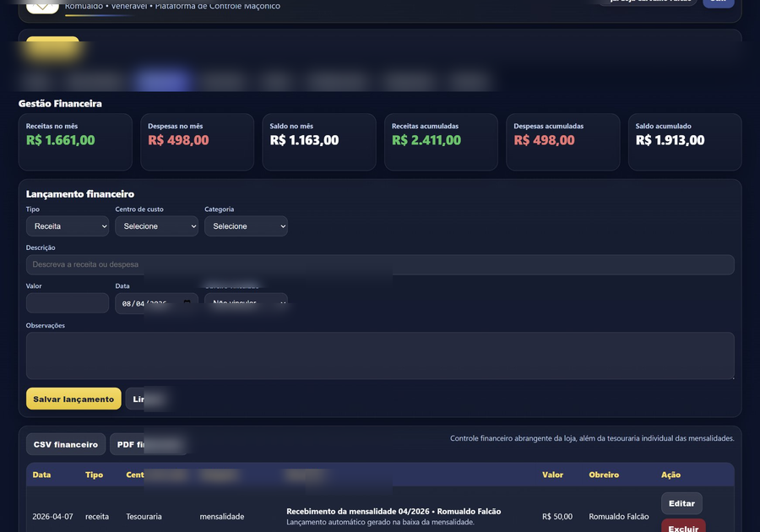The image size is (760, 532).
Task: Click the Despesas acumuladas card
Action: pos(562,142)
